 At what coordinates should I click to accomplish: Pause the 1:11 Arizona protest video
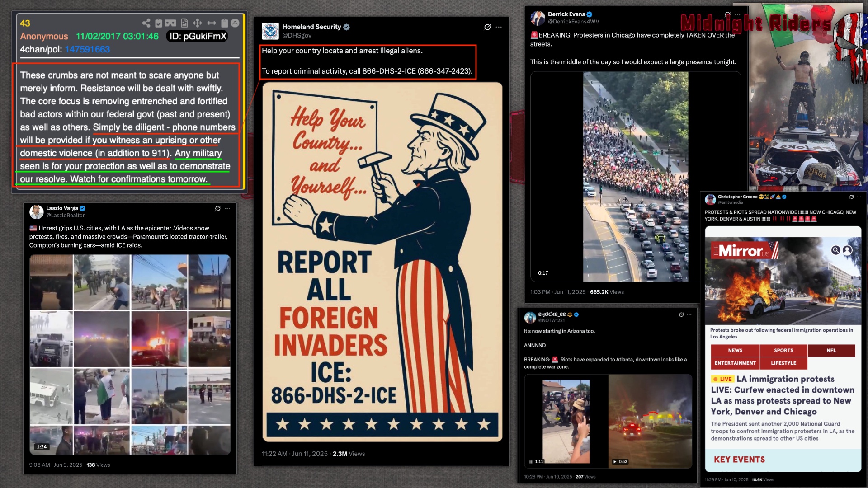pos(531,461)
